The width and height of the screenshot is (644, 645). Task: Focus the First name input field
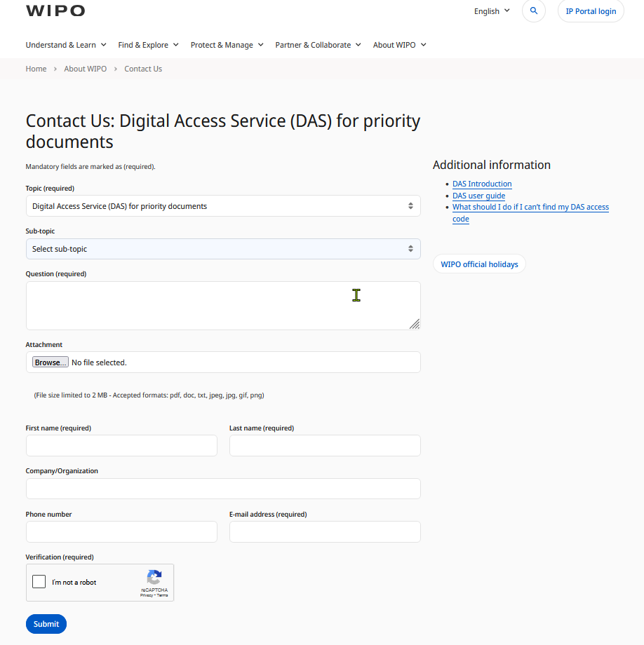(x=121, y=446)
